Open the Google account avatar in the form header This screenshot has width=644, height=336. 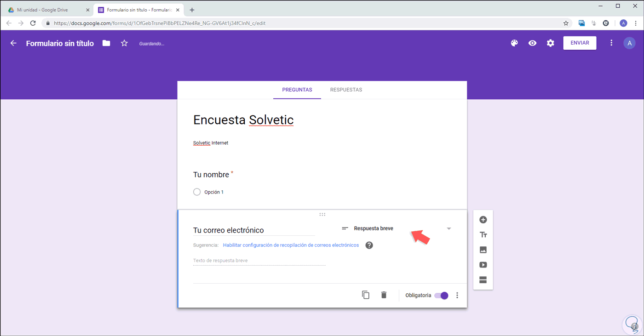pos(629,43)
